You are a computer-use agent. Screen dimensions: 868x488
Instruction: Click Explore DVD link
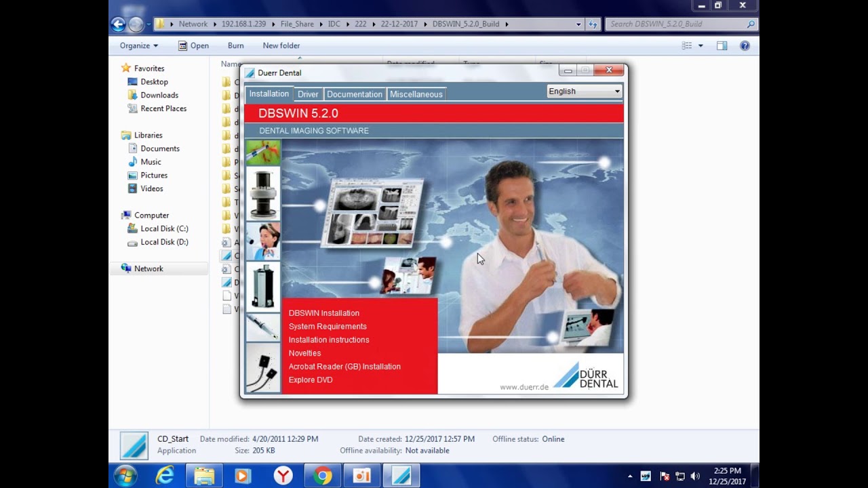pyautogui.click(x=311, y=380)
